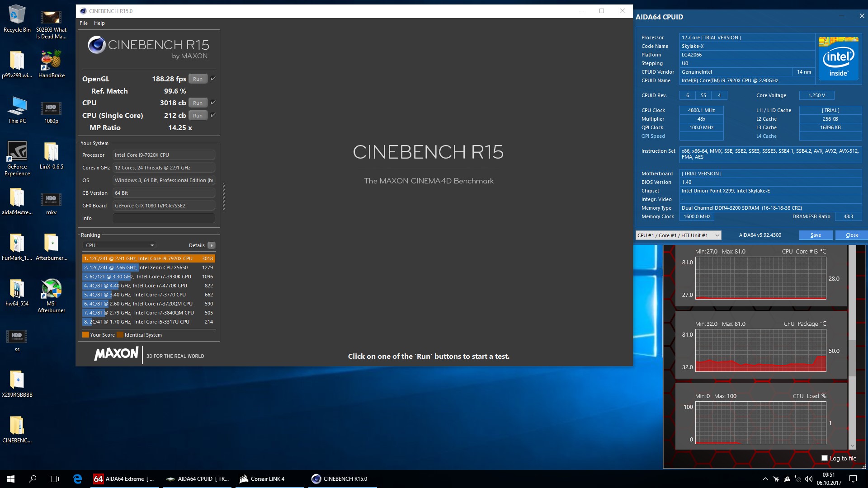
Task: Open the hw64_554 archive icon
Action: coord(17,292)
